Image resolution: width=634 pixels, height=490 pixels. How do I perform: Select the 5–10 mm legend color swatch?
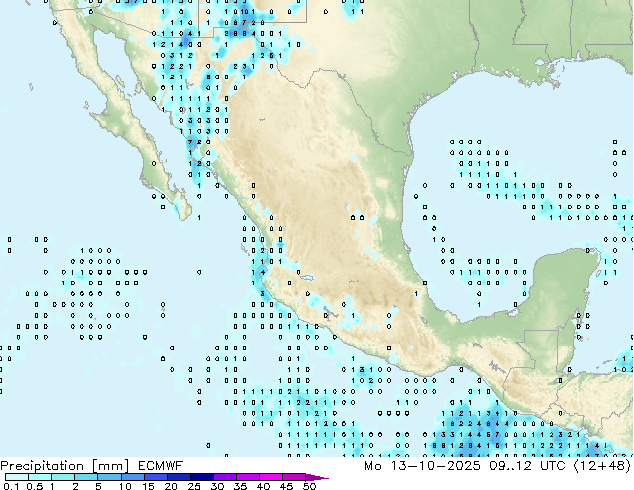[110, 477]
